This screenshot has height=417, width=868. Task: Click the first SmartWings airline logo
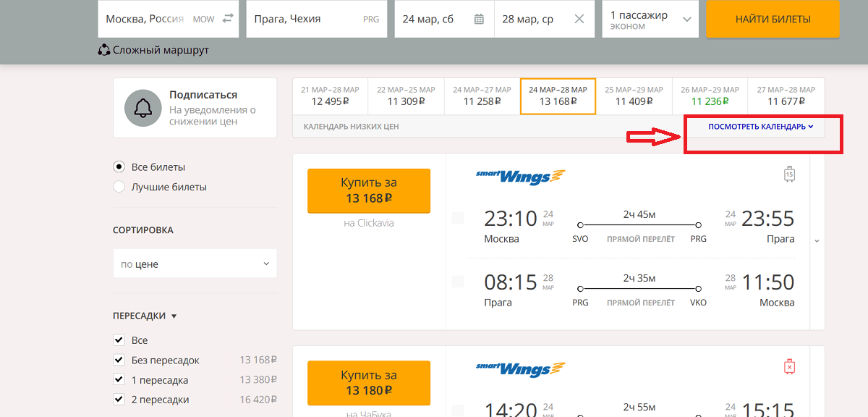[520, 177]
